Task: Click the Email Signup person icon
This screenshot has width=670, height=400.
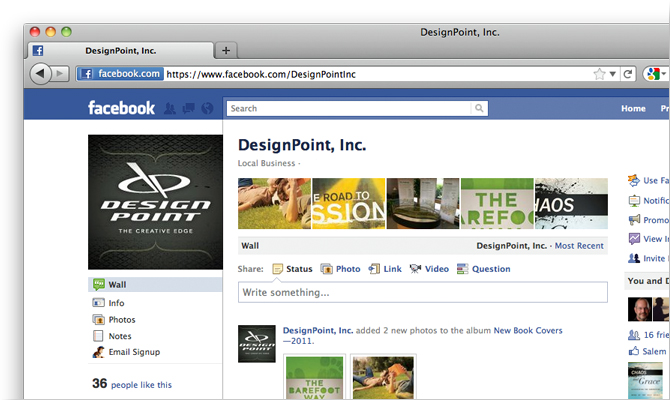Action: [98, 352]
